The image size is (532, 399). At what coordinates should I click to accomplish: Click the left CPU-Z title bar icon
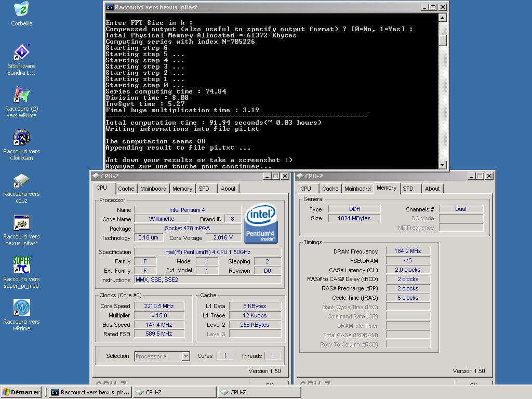(96, 176)
